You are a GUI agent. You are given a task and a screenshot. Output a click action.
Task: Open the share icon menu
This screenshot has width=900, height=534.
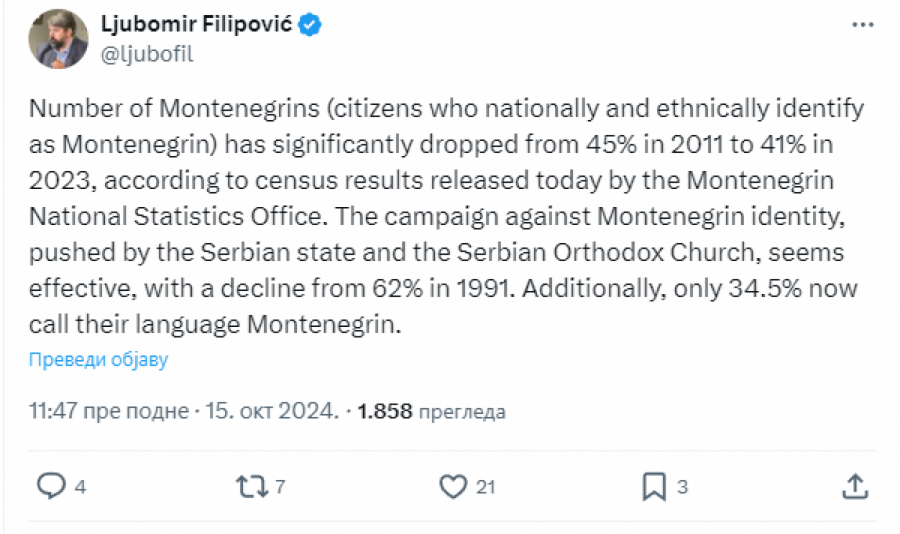pos(854,486)
